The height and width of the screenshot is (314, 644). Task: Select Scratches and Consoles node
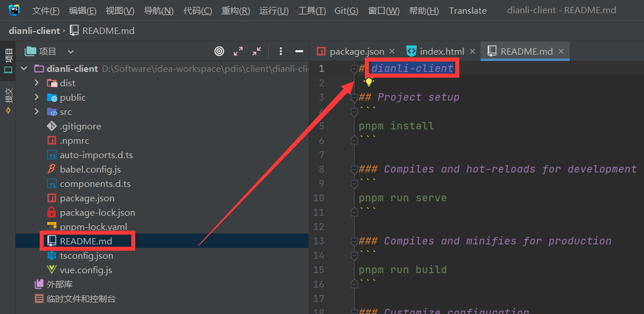81,299
